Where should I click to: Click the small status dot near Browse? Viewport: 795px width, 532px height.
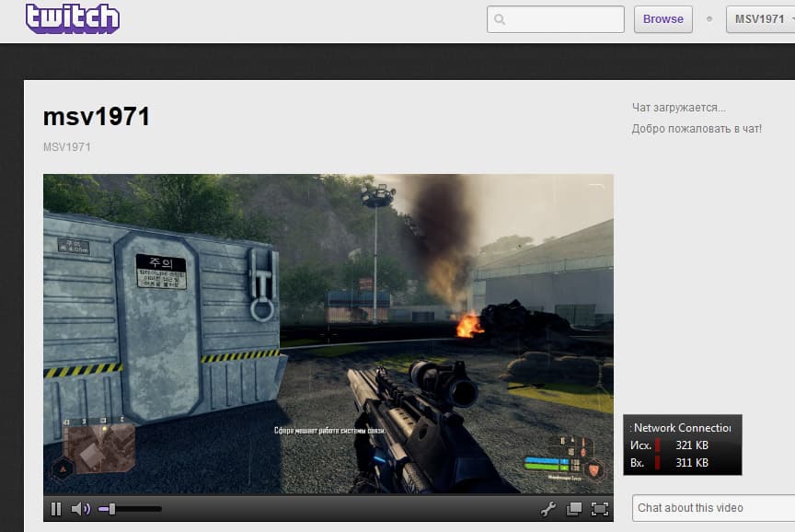(x=709, y=18)
